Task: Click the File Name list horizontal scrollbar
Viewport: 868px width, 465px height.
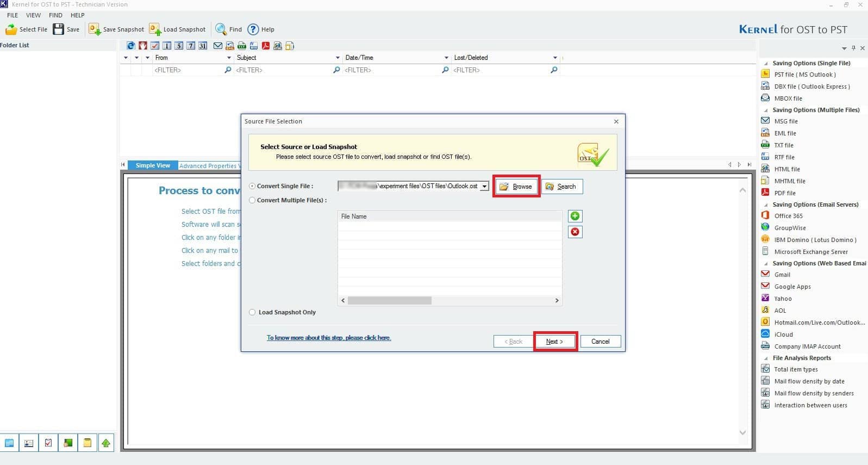Action: [x=389, y=300]
